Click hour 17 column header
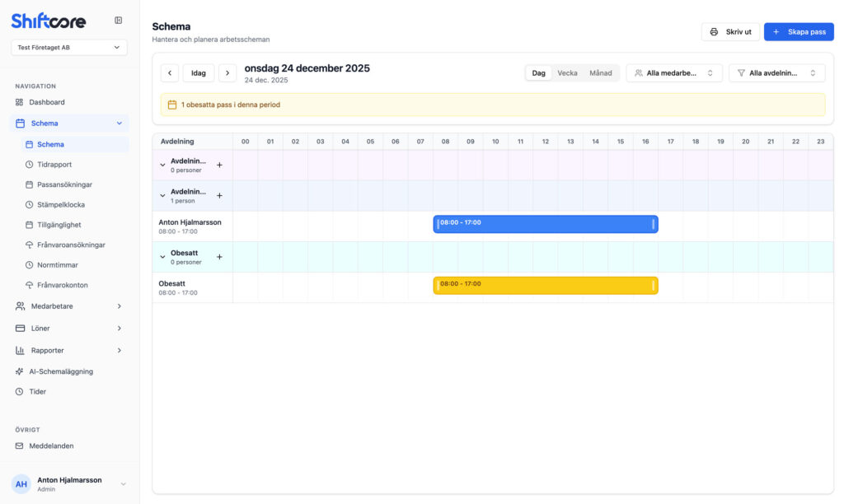 (671, 142)
